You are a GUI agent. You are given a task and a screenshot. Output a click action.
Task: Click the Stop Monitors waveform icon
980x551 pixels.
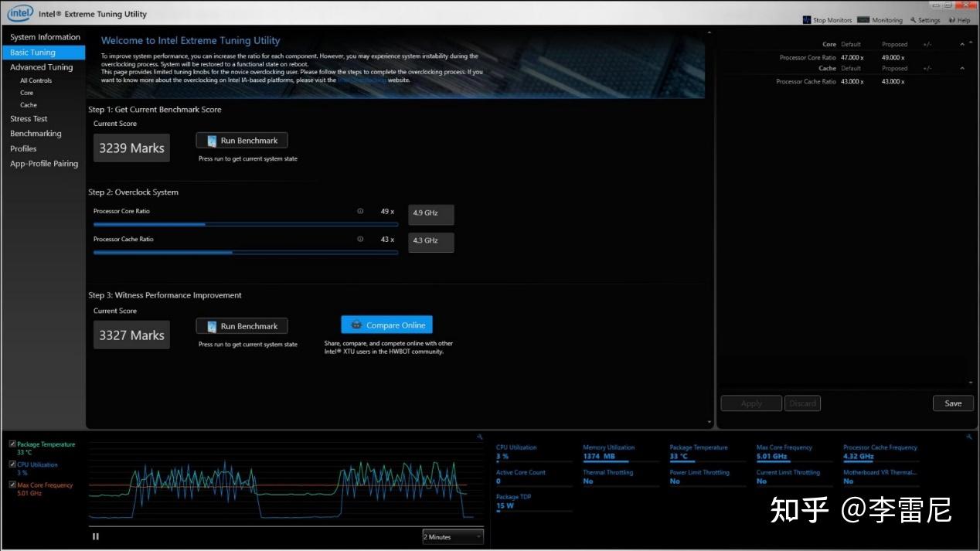pyautogui.click(x=807, y=20)
